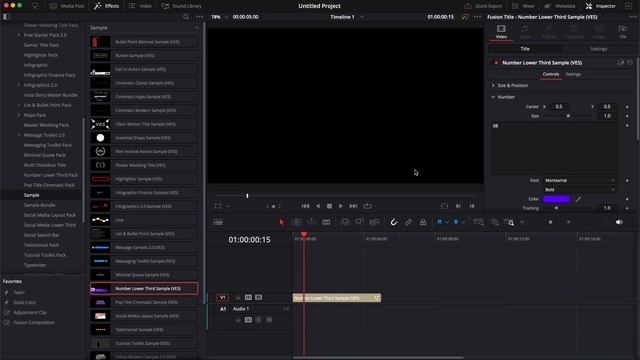Click the purple Color swatch
This screenshot has height=360, width=640.
click(556, 199)
